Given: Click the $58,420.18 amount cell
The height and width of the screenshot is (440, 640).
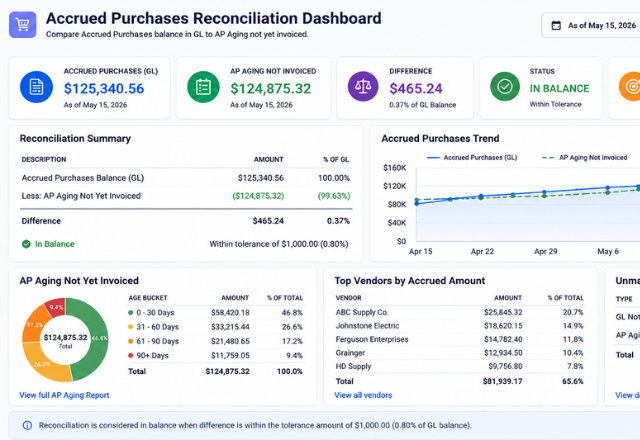Looking at the screenshot, I should point(230,313).
